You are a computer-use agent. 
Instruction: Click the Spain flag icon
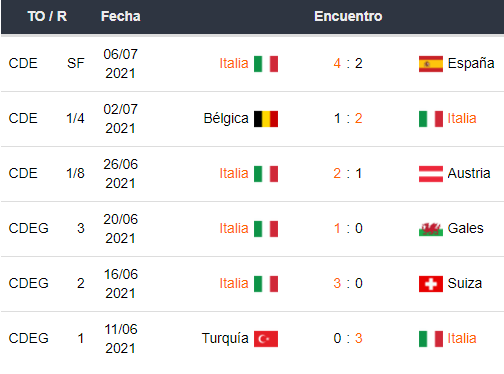point(431,64)
